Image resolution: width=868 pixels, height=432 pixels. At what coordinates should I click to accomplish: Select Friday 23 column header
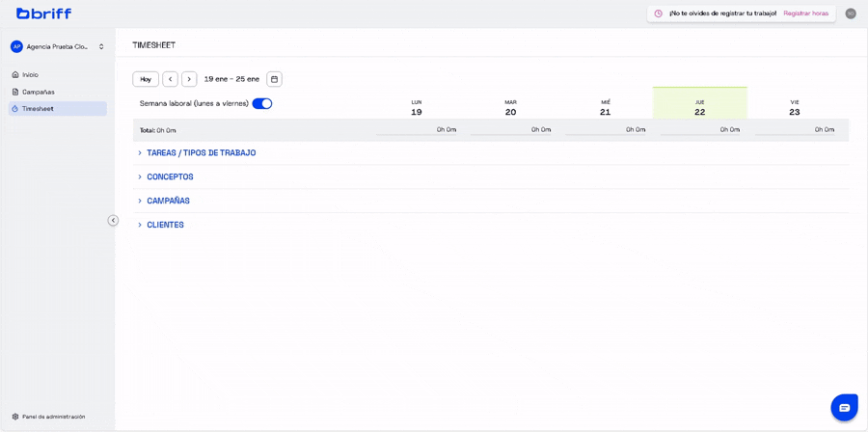pyautogui.click(x=795, y=108)
